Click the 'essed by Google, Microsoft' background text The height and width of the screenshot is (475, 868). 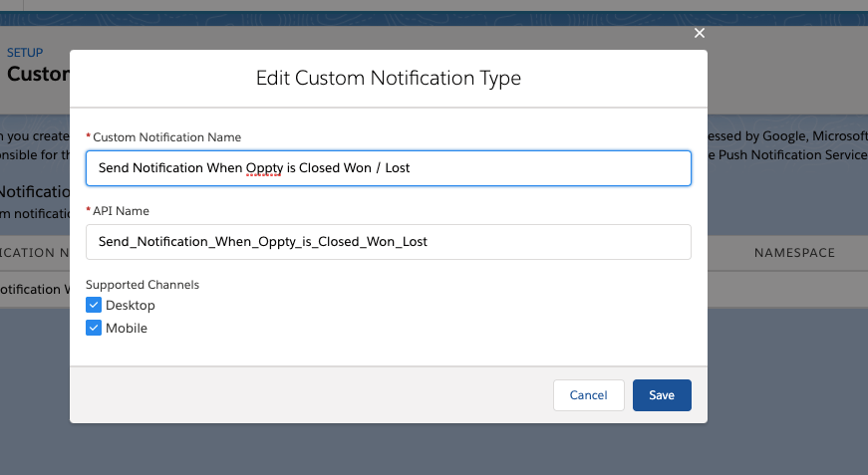coord(787,135)
